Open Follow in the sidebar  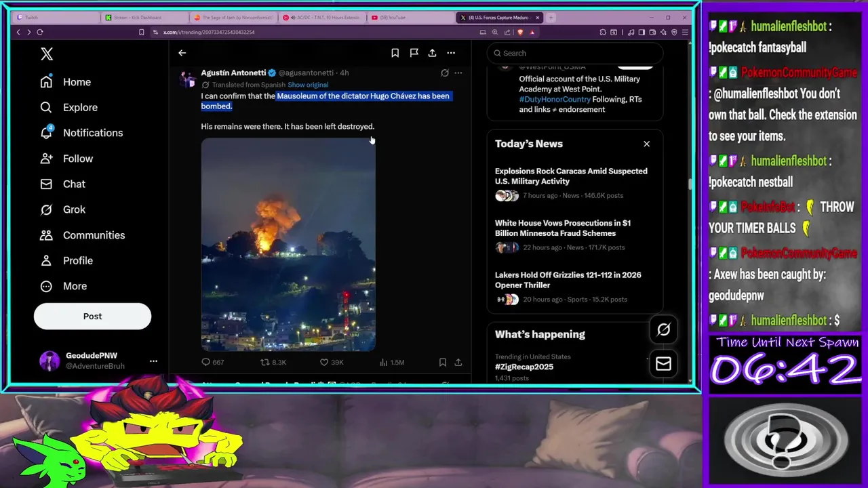(x=66, y=159)
